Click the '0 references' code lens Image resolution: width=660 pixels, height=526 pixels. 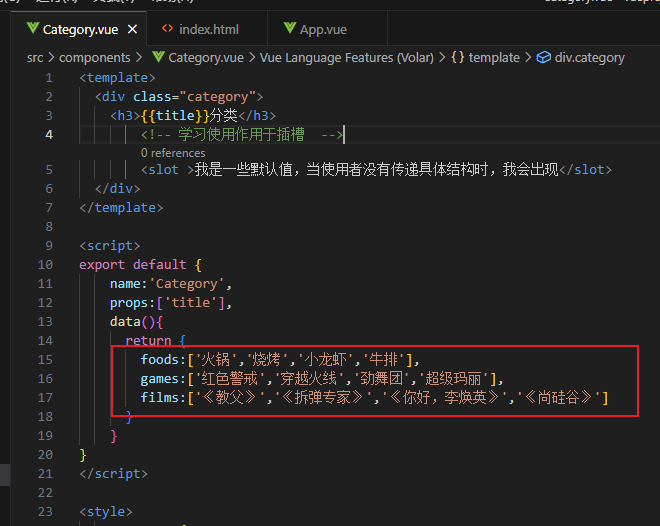coord(173,153)
